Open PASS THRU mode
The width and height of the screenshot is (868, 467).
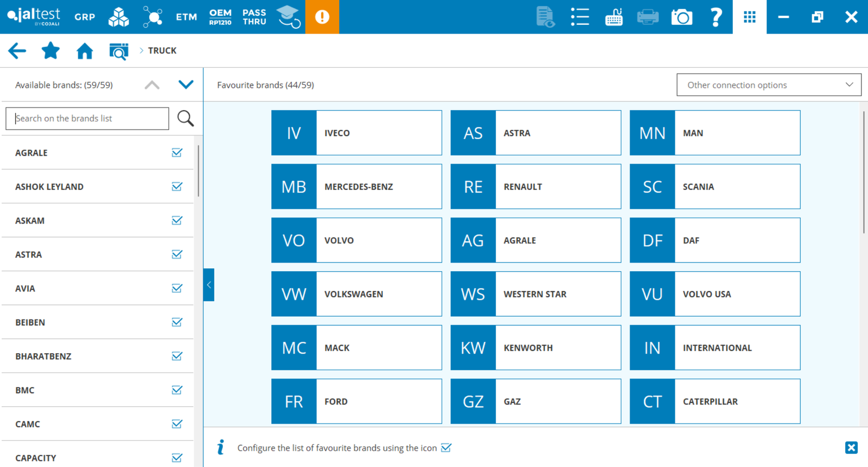point(254,17)
